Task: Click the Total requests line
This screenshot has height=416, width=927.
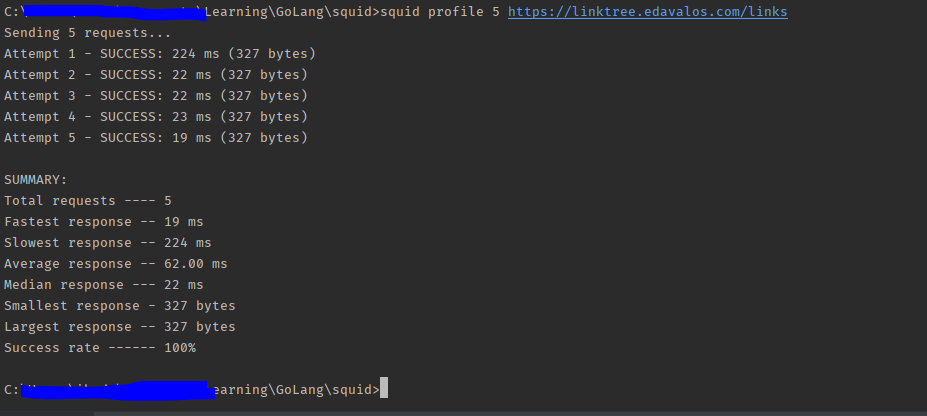Action: point(87,201)
